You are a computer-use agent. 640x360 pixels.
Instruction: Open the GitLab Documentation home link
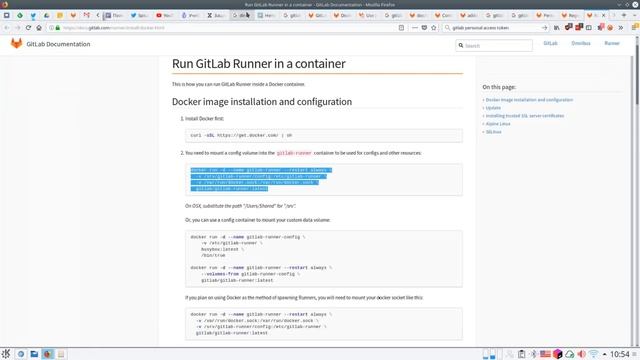[x=58, y=44]
